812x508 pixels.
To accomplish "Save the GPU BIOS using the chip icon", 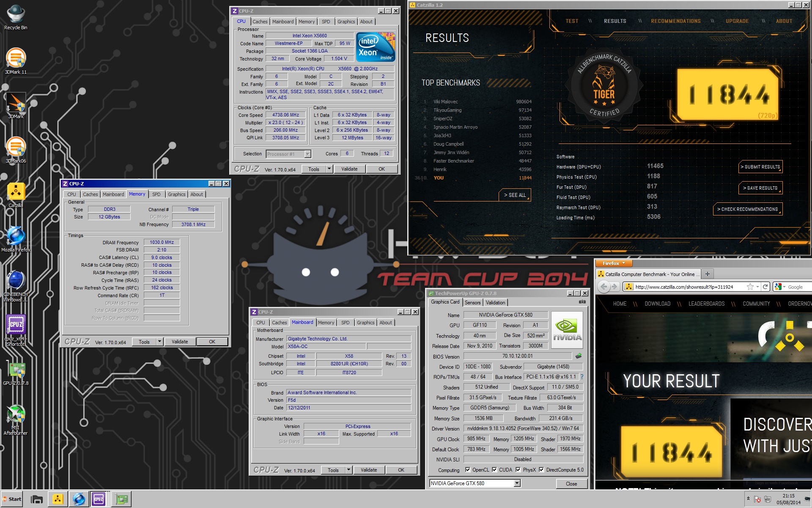I will [x=579, y=356].
